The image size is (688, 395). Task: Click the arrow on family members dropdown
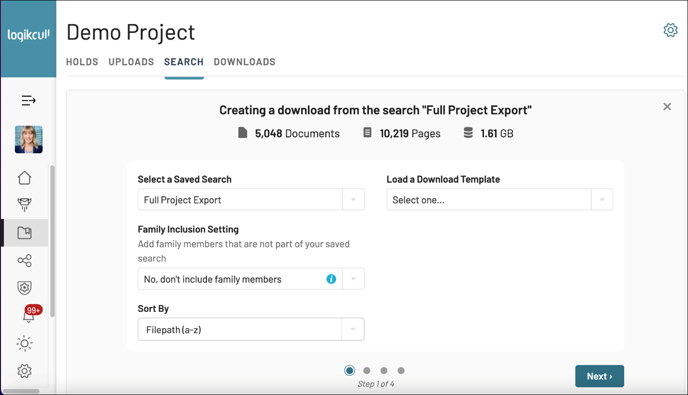click(353, 279)
